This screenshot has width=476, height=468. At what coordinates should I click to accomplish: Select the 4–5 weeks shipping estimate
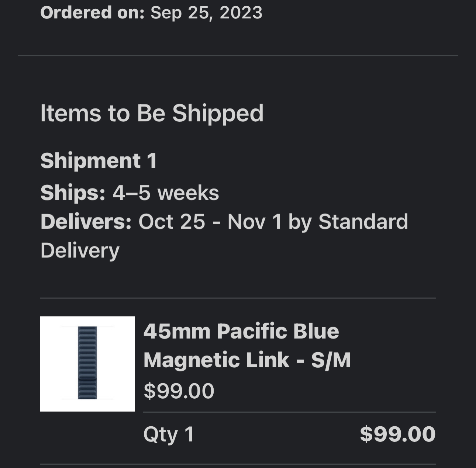166,193
